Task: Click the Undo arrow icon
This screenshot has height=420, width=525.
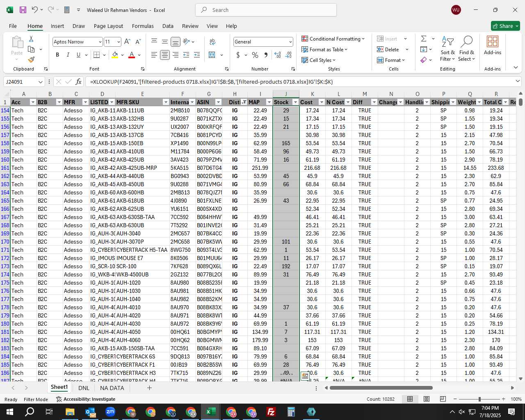Action: click(34, 10)
